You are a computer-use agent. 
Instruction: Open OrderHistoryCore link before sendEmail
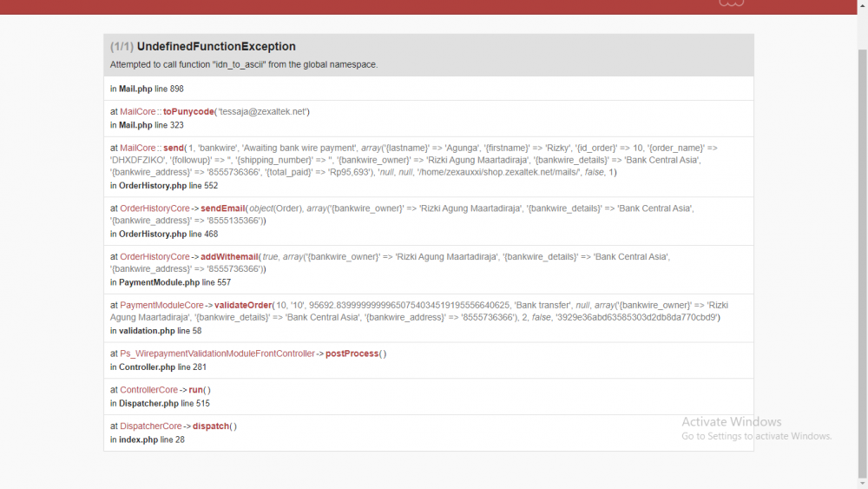(155, 208)
